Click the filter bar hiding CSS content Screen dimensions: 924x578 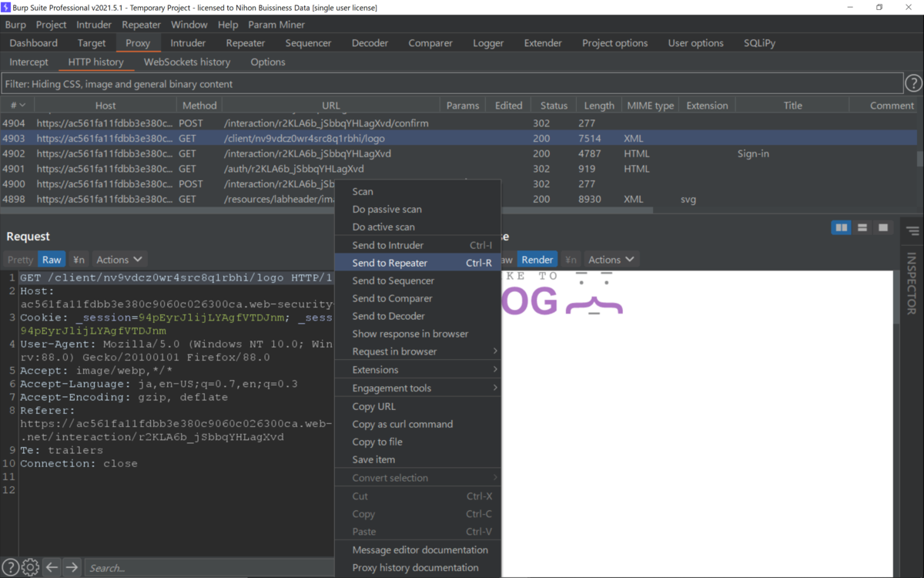[x=452, y=83]
